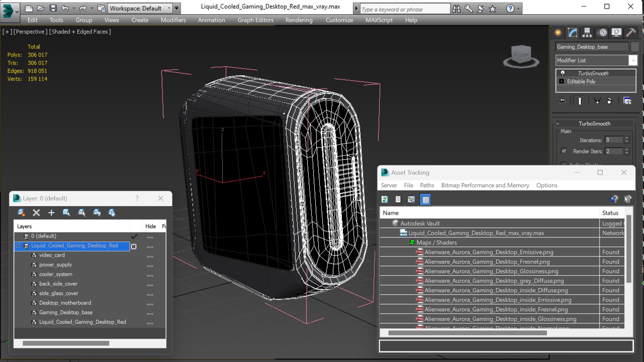Click Asset Tracking Status Log icon
644x362 pixels.
click(398, 200)
